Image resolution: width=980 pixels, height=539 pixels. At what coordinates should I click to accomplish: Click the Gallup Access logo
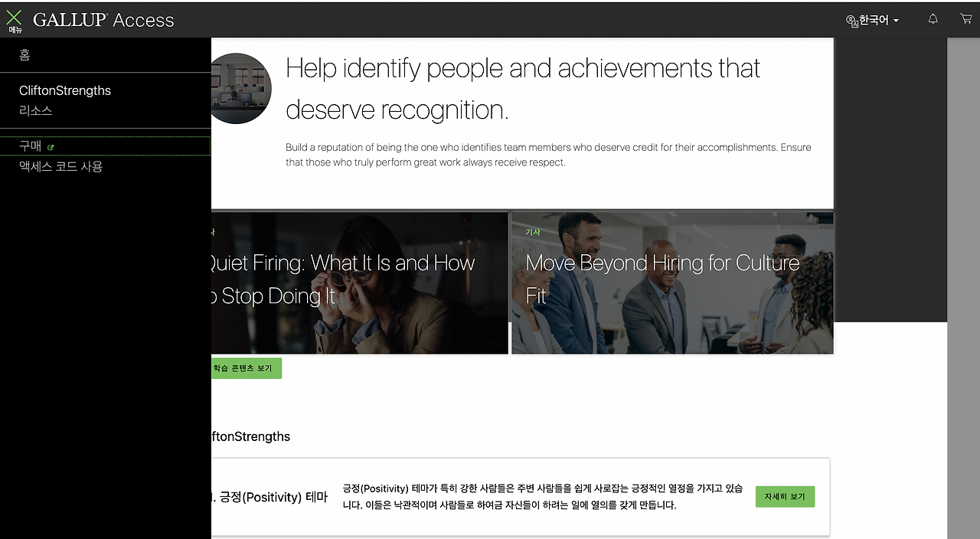[x=103, y=20]
